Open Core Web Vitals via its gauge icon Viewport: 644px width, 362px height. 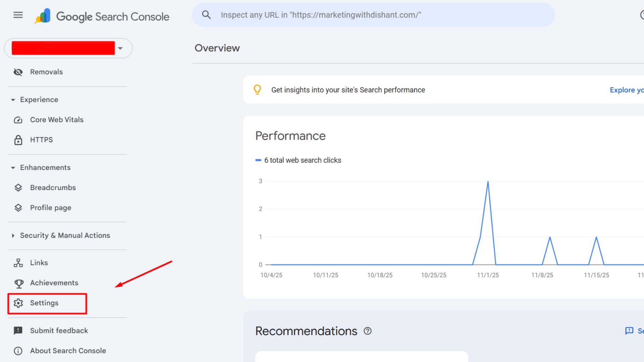(18, 120)
